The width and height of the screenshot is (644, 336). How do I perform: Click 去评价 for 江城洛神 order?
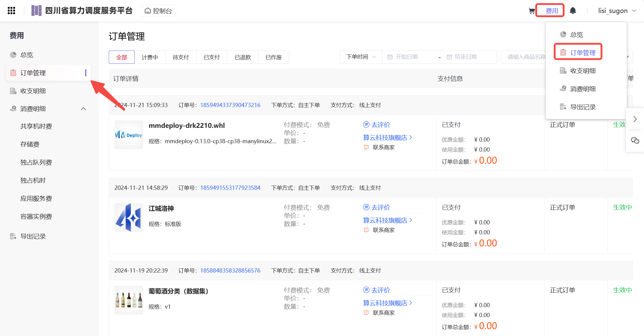coord(377,207)
